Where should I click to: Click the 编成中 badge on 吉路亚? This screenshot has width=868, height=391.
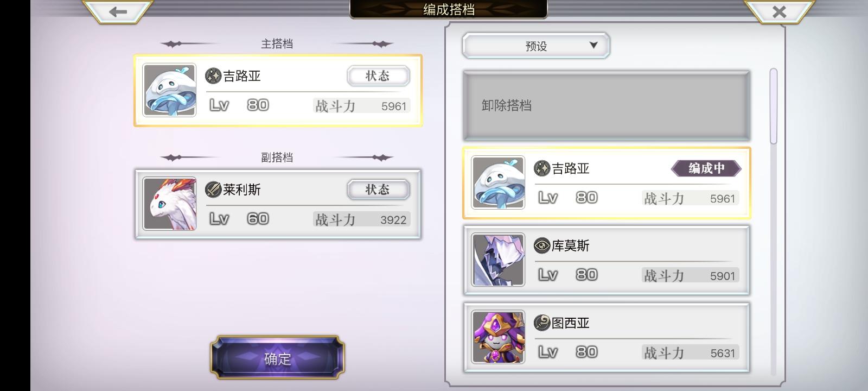coord(706,168)
